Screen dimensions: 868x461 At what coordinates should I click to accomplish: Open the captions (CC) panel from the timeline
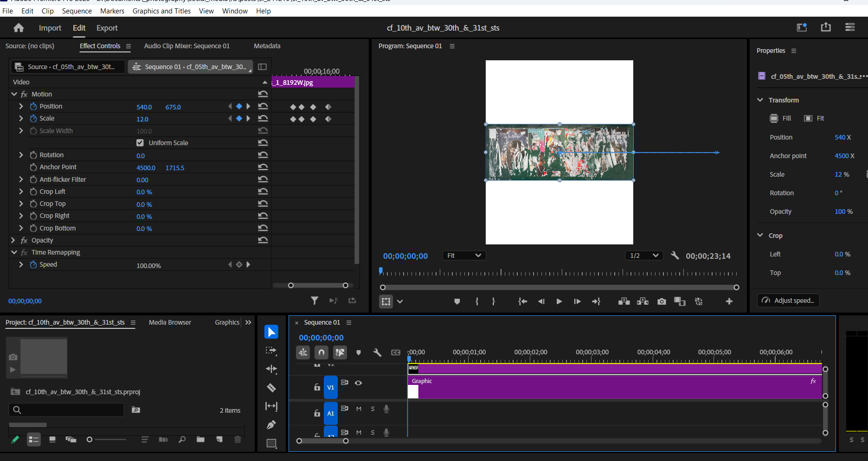(396, 352)
